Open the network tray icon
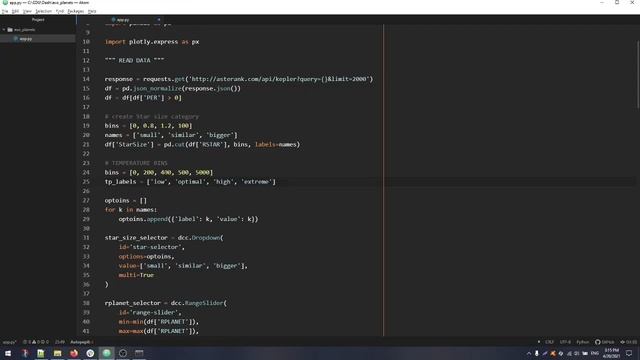The height and width of the screenshot is (360, 640). pos(569,353)
